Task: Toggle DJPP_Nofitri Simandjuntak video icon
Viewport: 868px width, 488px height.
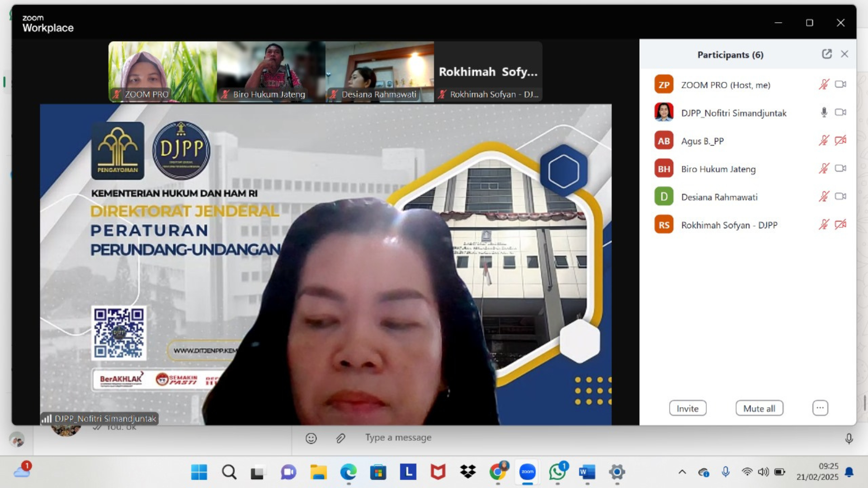Action: 840,113
